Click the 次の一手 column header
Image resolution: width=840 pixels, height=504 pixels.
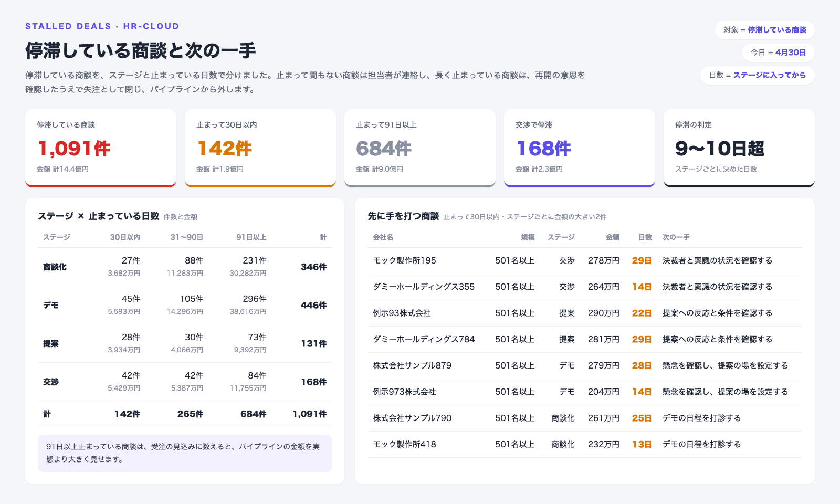click(676, 237)
